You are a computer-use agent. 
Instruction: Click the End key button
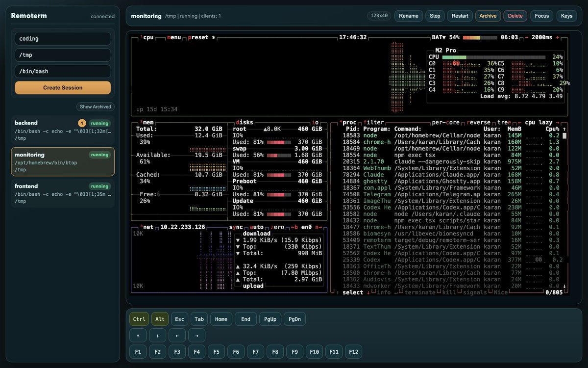tap(245, 319)
